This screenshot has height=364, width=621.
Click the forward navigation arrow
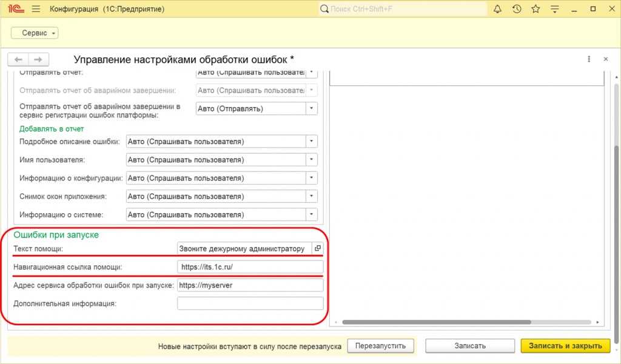pyautogui.click(x=38, y=59)
